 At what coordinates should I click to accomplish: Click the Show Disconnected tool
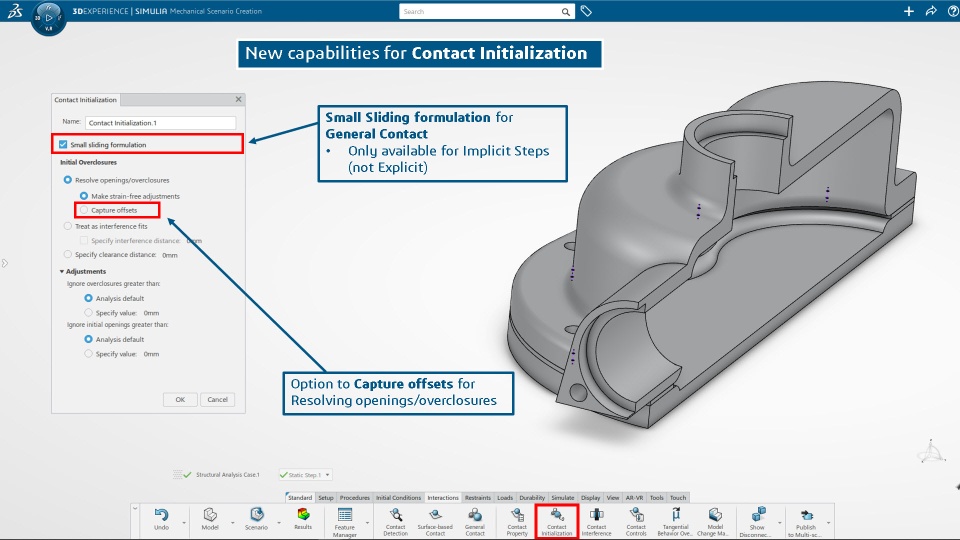click(757, 522)
